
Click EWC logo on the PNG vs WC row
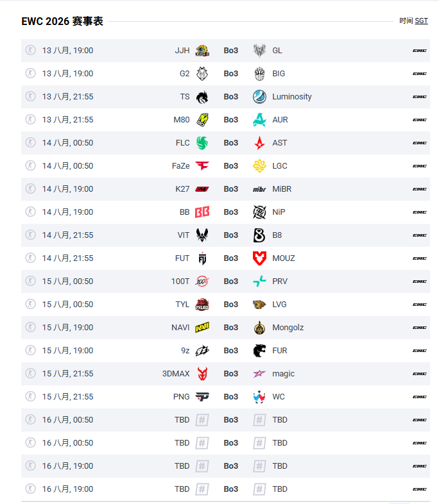(x=419, y=397)
